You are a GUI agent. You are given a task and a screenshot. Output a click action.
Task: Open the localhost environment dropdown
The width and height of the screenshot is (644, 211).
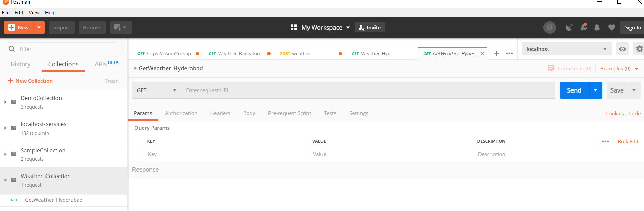click(x=566, y=49)
